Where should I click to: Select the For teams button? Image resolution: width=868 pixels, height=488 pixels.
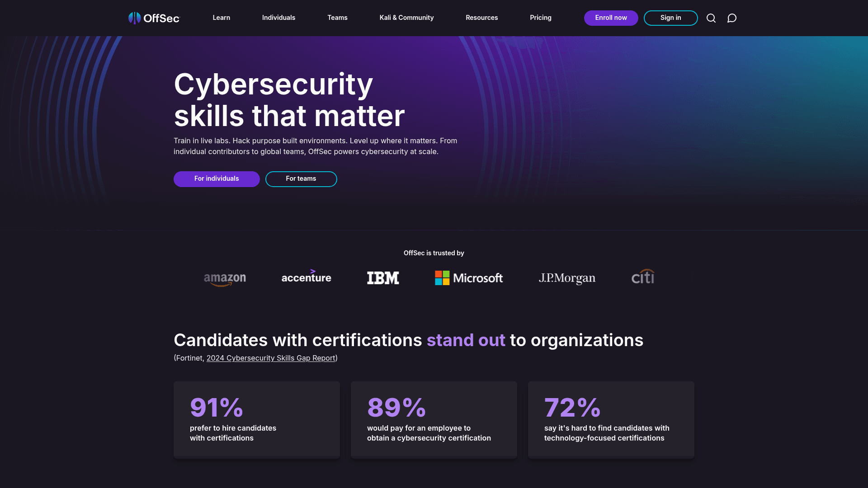(301, 179)
